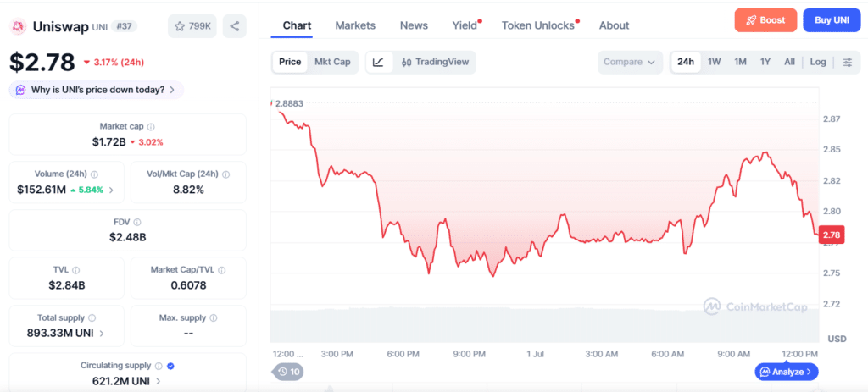The image size is (868, 392).
Task: Click the 9:00 PM time axis label
Action: [x=469, y=354]
